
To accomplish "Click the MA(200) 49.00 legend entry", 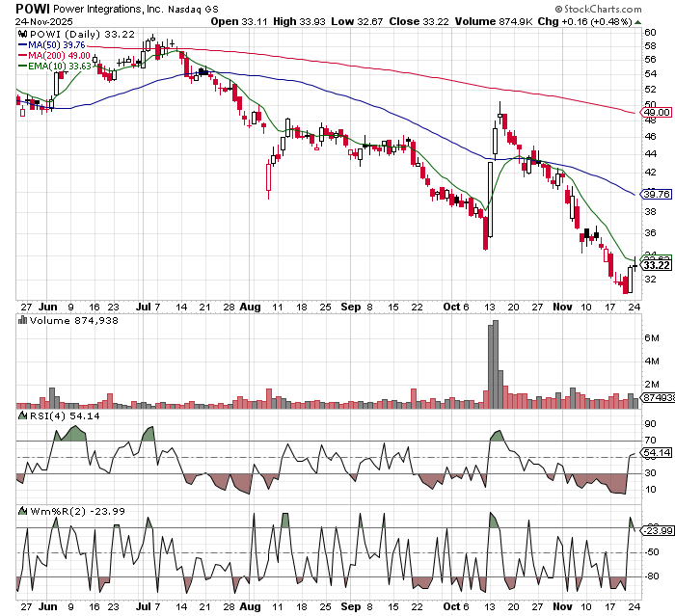I will pos(59,56).
